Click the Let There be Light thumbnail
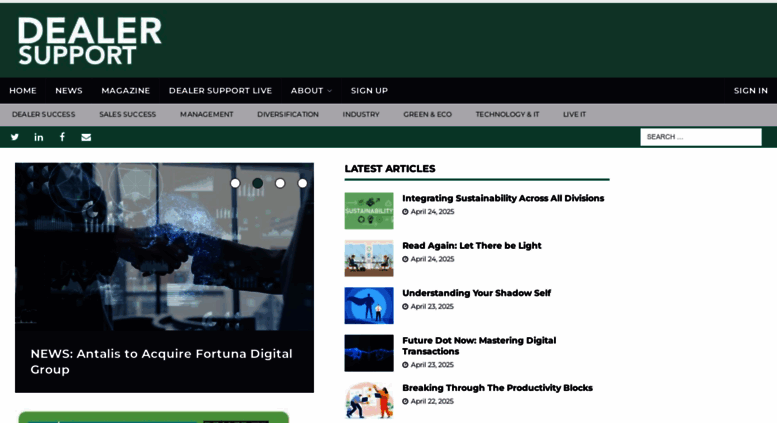This screenshot has width=777, height=423. 369,259
